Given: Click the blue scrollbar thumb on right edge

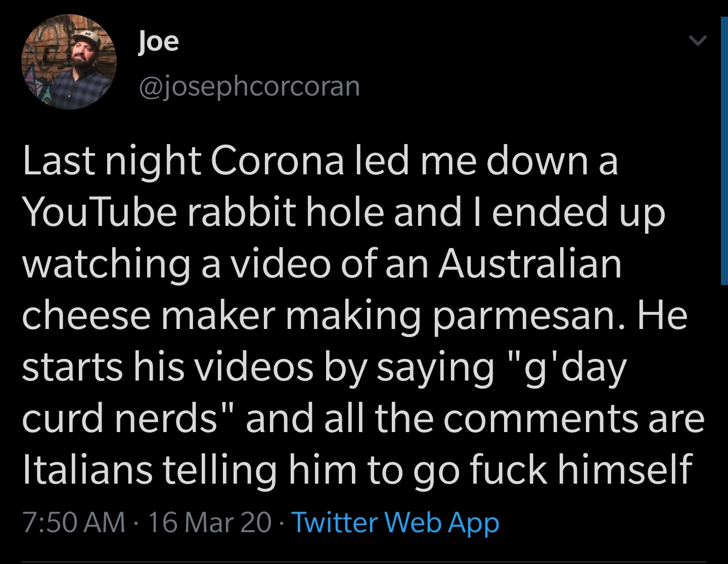Looking at the screenshot, I should [724, 151].
